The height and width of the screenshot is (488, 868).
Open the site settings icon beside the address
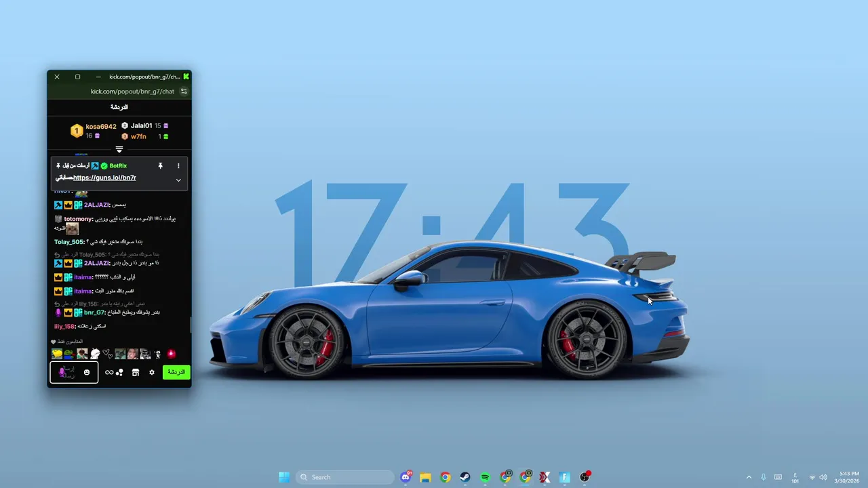tap(184, 91)
